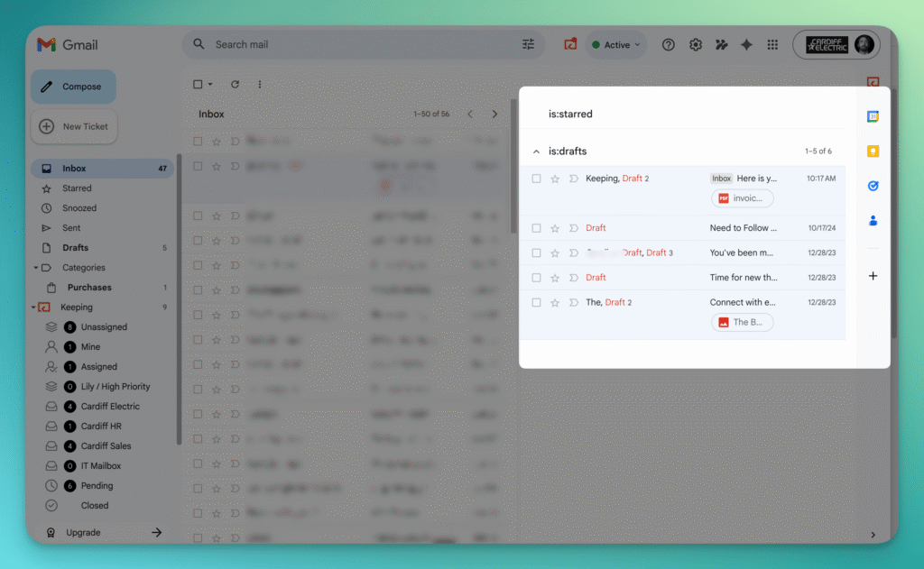Viewport: 924px width, 569px height.
Task: Expand side panel arrow at bottom right
Action: (873, 535)
